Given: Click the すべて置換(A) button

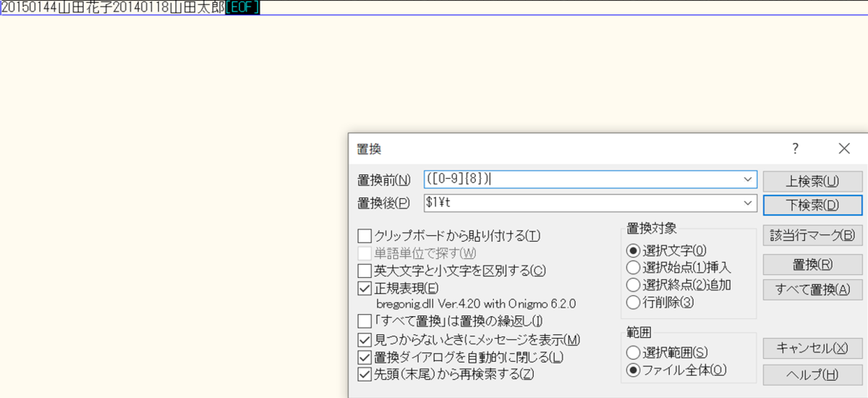Looking at the screenshot, I should 813,289.
